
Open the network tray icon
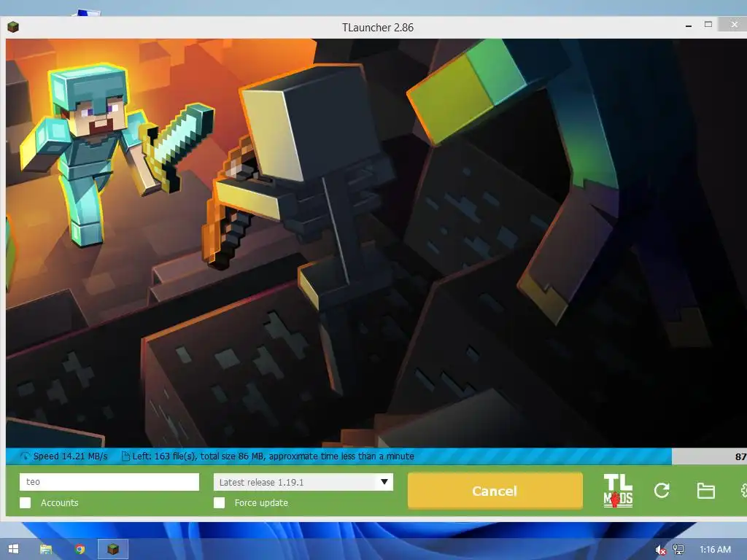[x=678, y=550]
